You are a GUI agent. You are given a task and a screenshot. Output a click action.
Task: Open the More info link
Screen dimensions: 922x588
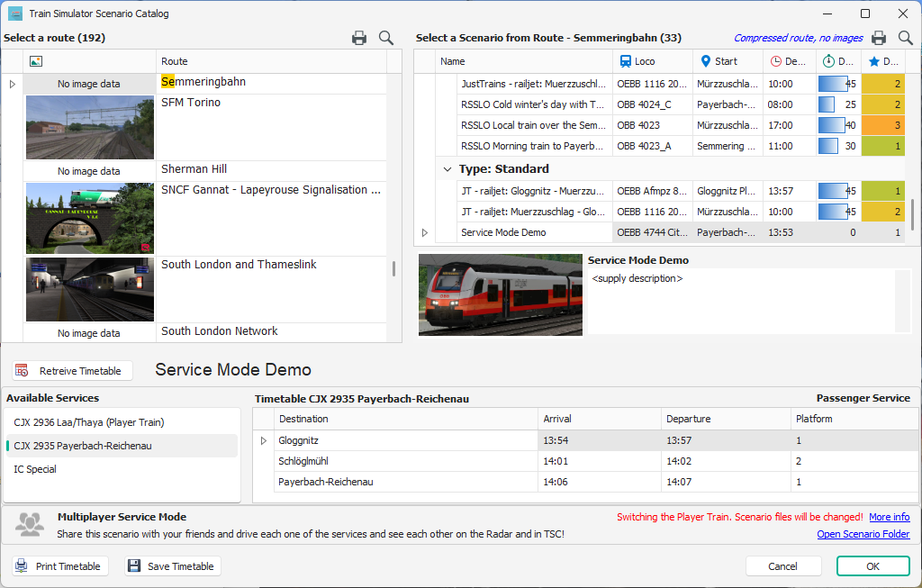pyautogui.click(x=889, y=517)
